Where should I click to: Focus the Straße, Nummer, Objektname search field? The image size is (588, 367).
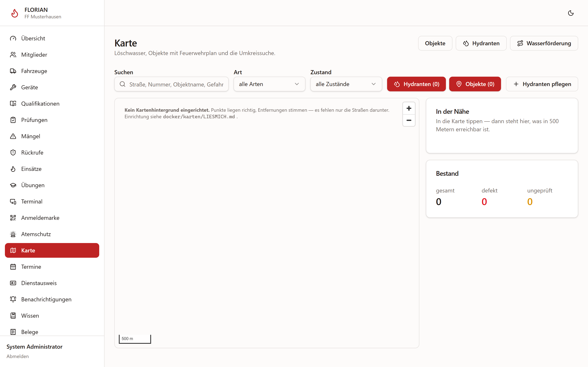click(171, 84)
